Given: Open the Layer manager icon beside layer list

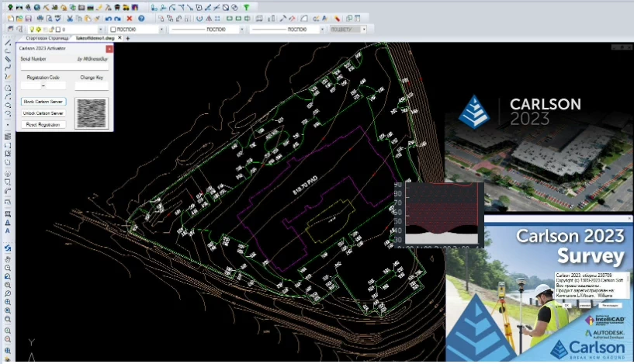Looking at the screenshot, I should [11, 29].
